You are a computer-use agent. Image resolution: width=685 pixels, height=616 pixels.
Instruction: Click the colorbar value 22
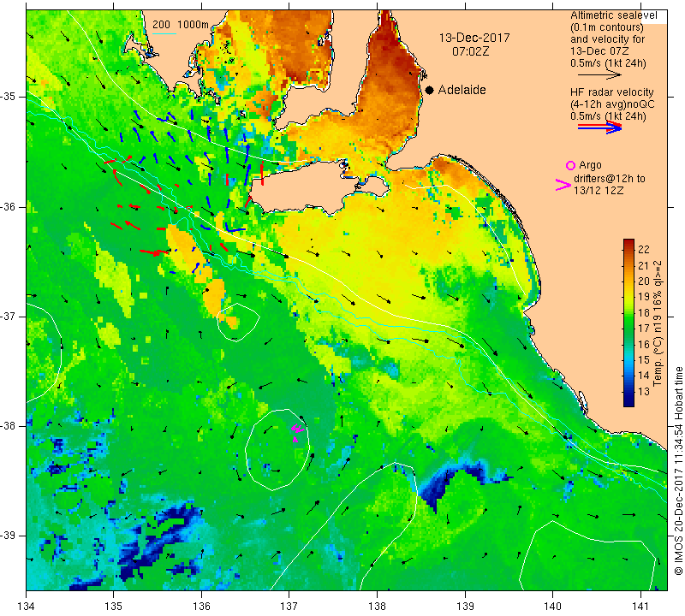click(x=644, y=250)
